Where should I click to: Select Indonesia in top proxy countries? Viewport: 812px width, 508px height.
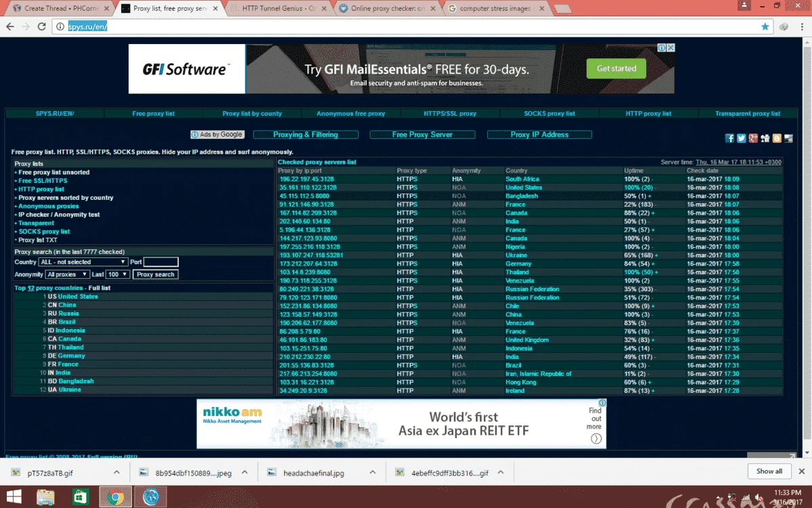[x=70, y=331]
